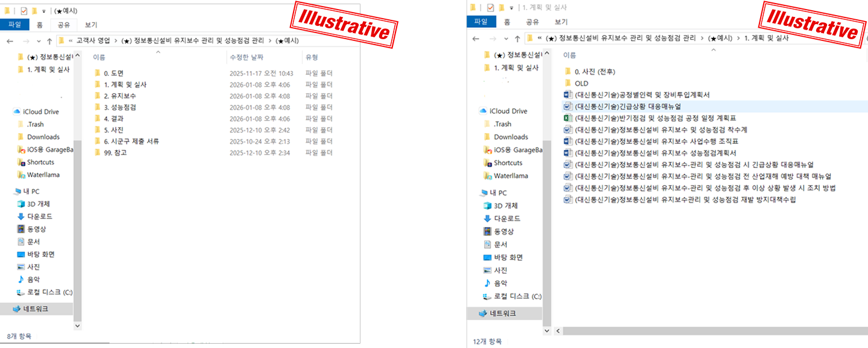
Task: Select file '유지보수관리 및 성능점검 재발 방지대책수립'
Action: click(x=679, y=199)
